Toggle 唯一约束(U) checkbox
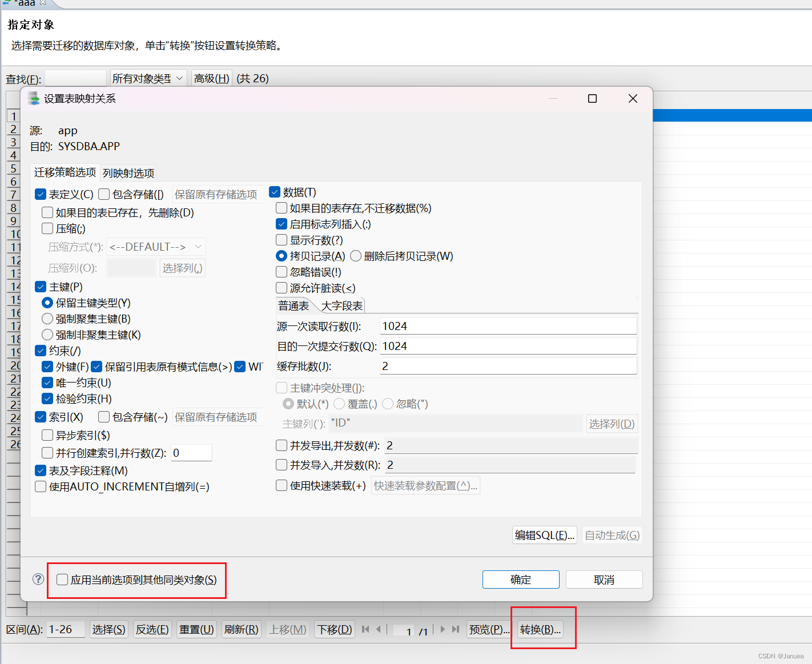Image resolution: width=812 pixels, height=664 pixels. [47, 383]
